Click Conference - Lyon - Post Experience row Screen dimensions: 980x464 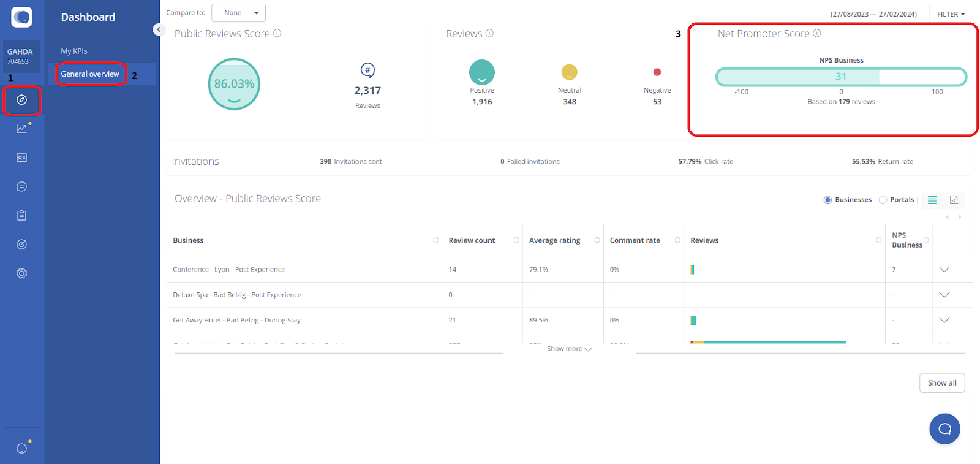pyautogui.click(x=228, y=270)
